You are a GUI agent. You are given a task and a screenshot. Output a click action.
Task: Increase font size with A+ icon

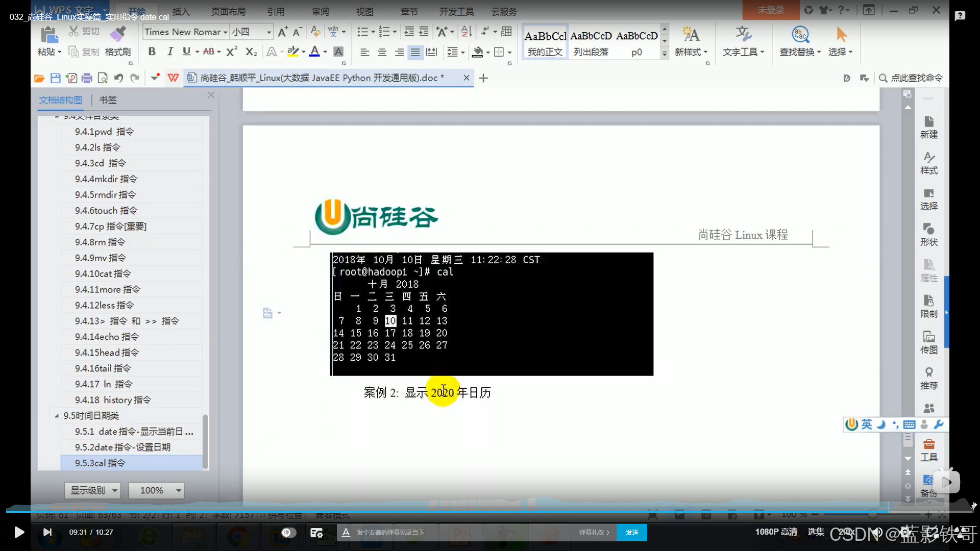coord(283,32)
